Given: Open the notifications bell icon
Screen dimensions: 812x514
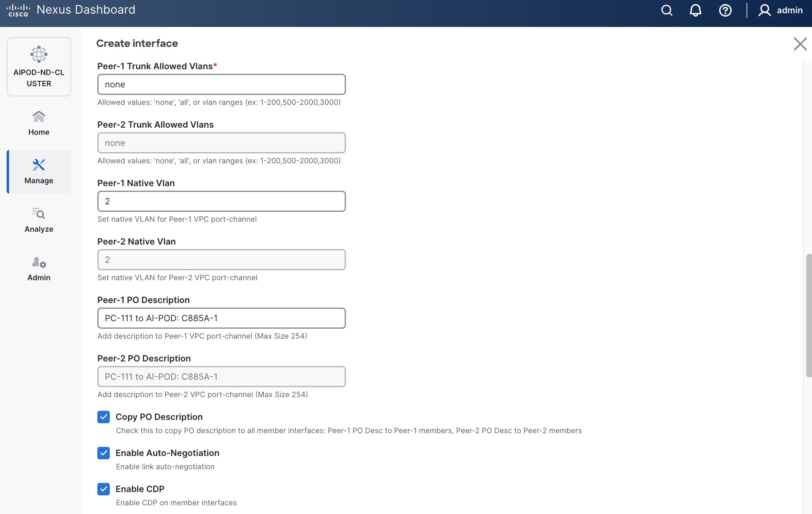Looking at the screenshot, I should point(695,10).
